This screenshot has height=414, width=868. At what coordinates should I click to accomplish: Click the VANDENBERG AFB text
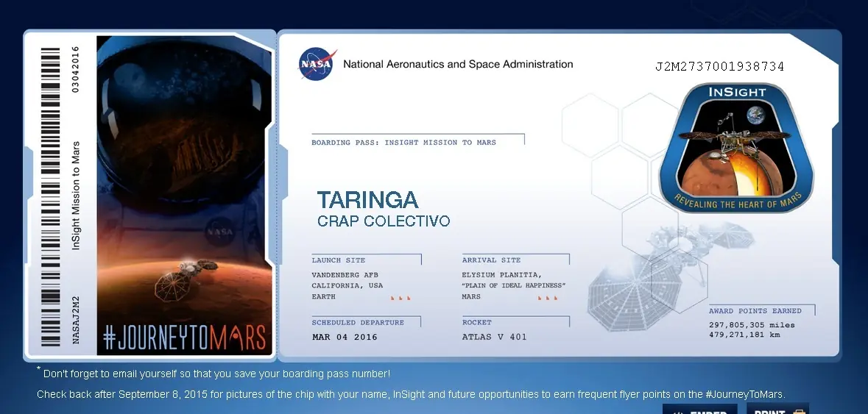coord(345,275)
